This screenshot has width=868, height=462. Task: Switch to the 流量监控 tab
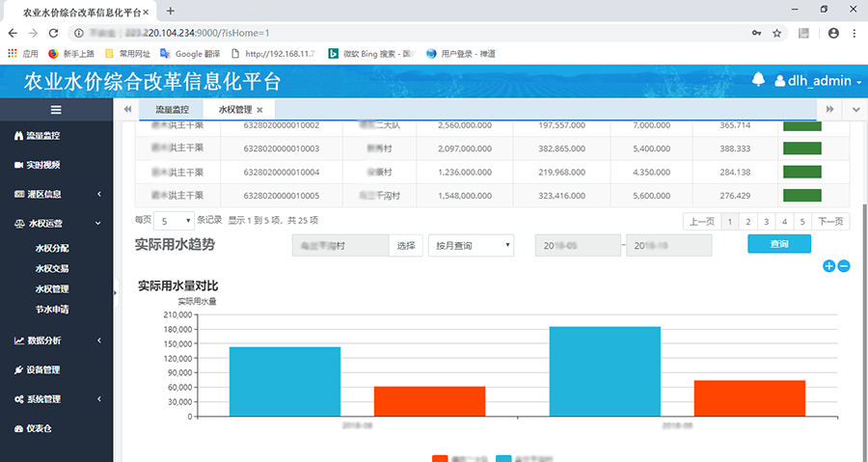click(172, 110)
